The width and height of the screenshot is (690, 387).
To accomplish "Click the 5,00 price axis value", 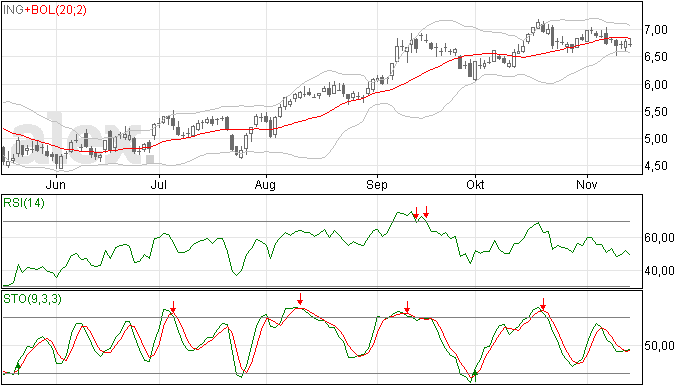I will 656,139.
